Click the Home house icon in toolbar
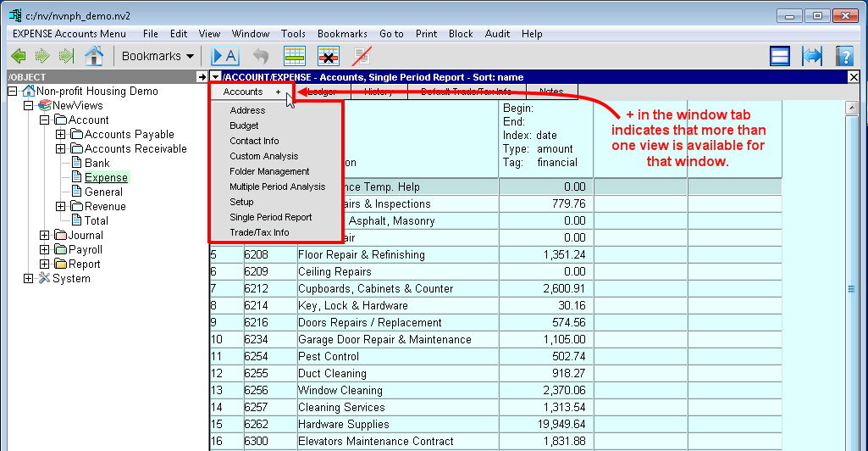The height and width of the screenshot is (451, 868). click(x=94, y=56)
